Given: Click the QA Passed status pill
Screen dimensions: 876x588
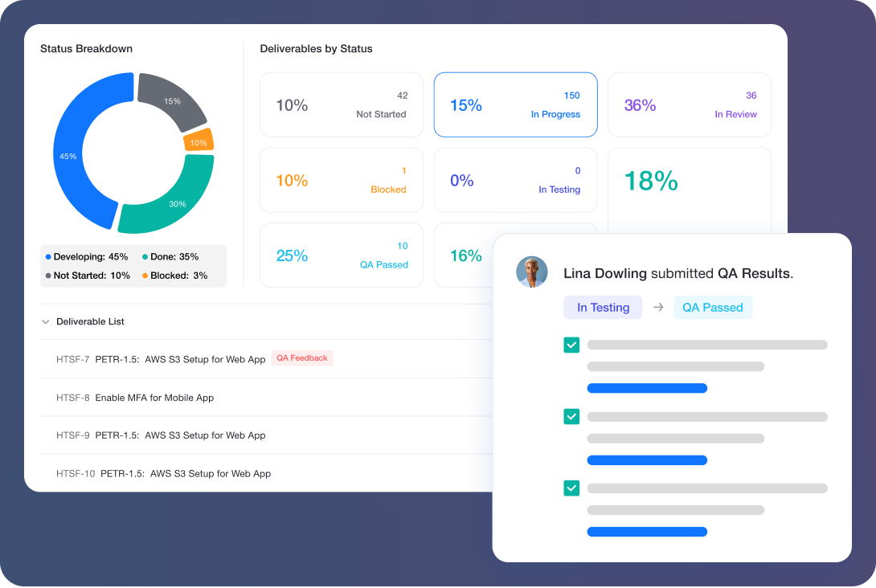Looking at the screenshot, I should click(713, 307).
